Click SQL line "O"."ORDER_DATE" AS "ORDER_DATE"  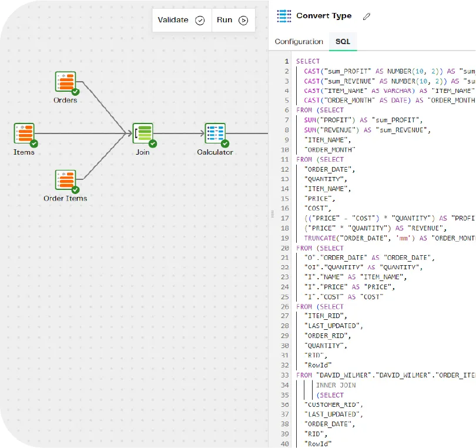(369, 258)
